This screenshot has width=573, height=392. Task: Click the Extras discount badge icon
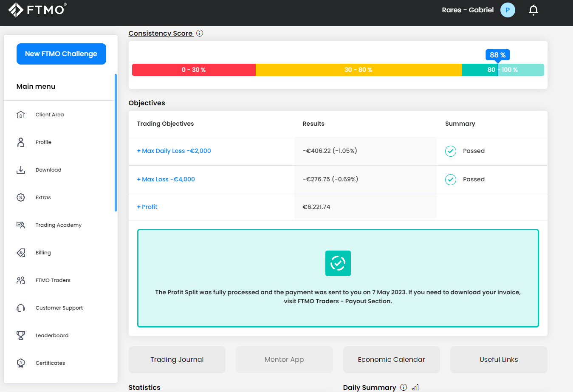point(21,197)
